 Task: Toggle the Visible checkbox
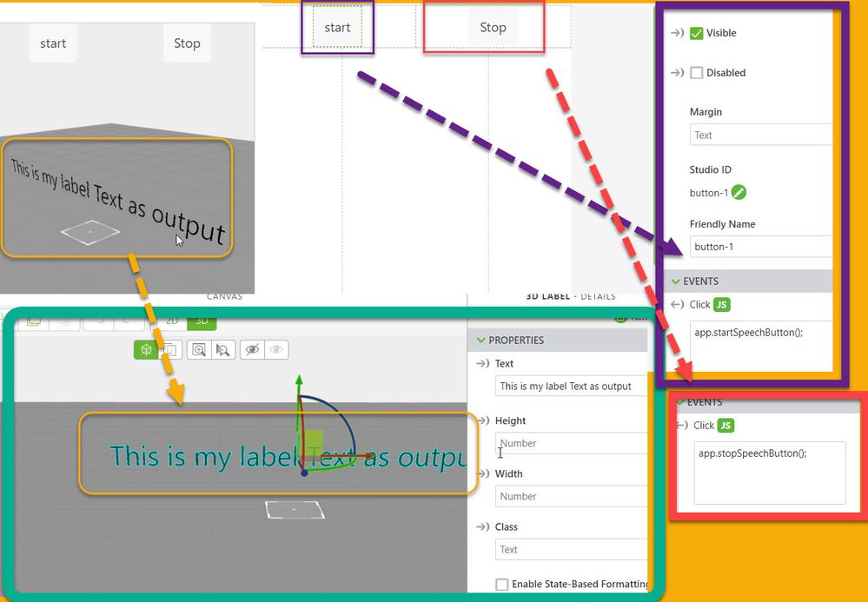pyautogui.click(x=696, y=33)
